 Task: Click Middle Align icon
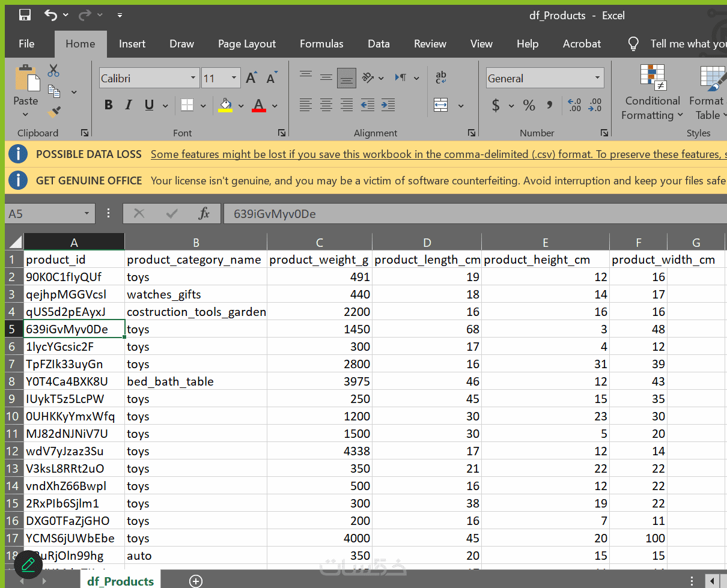point(326,77)
